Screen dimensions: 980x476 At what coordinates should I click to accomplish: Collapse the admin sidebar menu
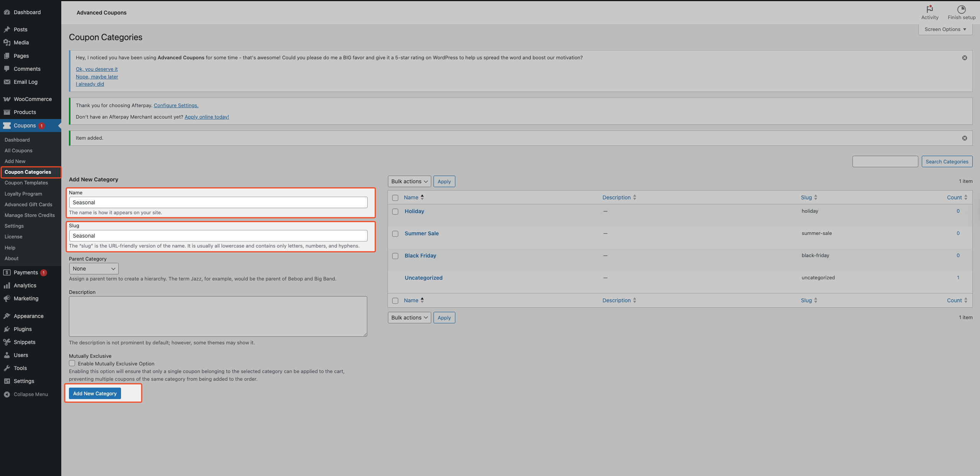click(26, 394)
